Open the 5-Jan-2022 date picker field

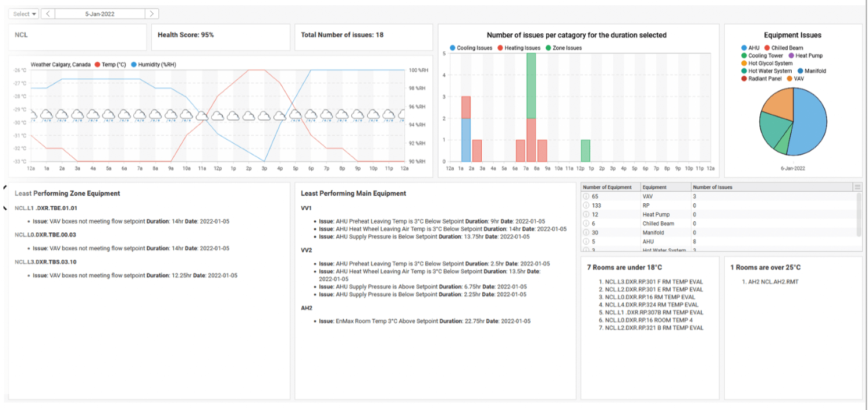(99, 14)
